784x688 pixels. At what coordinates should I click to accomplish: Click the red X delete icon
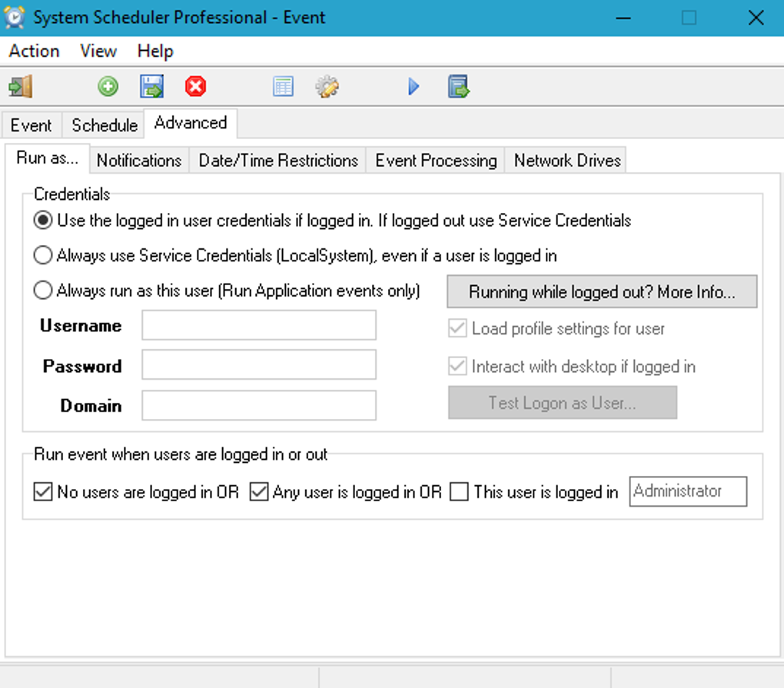[195, 87]
